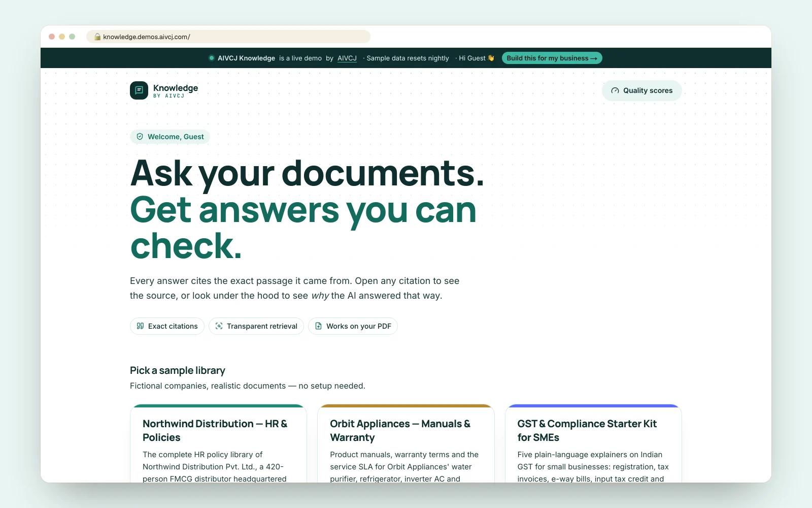Viewport: 812px width, 508px height.
Task: Click the document icon in Works on your PDF
Action: 319,326
